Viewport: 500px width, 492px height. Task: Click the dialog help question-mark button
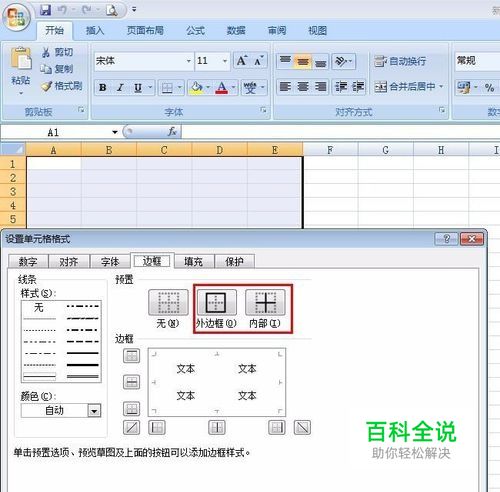click(446, 239)
